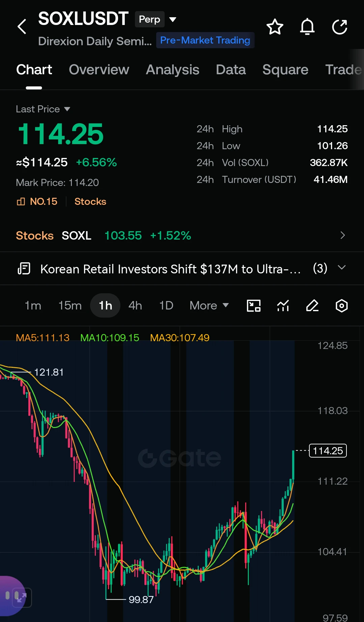Open the Perp contract type dropdown
The width and height of the screenshot is (364, 622).
(156, 20)
